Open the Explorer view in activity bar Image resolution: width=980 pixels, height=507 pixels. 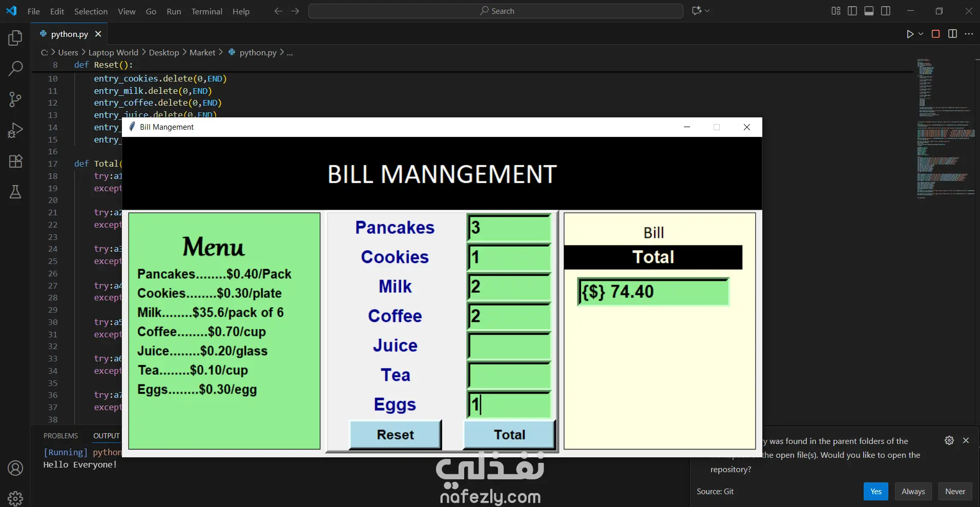pyautogui.click(x=15, y=38)
